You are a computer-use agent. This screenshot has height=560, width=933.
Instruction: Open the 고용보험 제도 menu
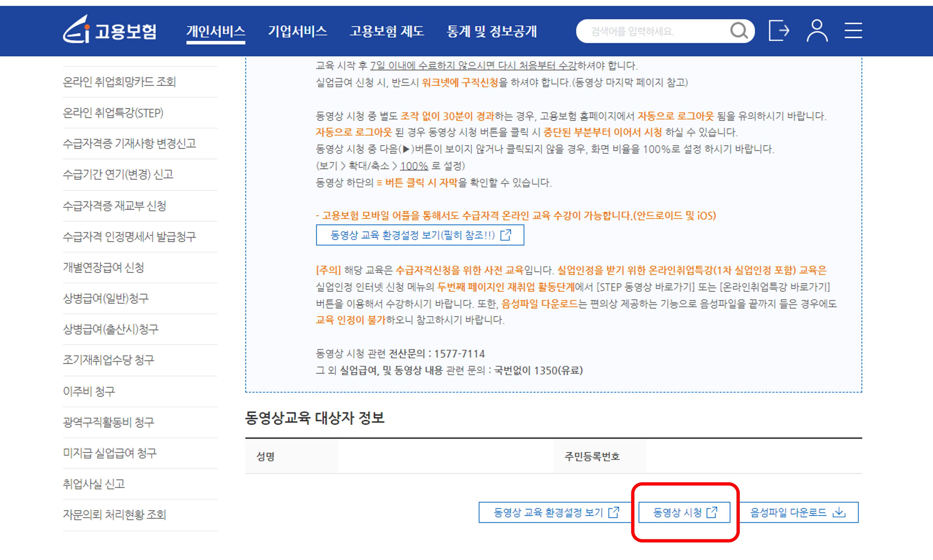[x=387, y=31]
